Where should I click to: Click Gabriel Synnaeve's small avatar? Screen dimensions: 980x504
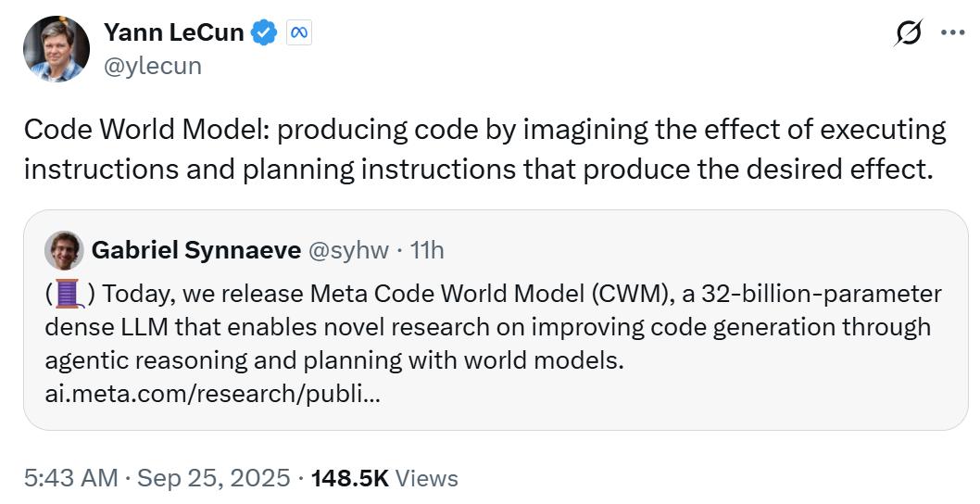(x=63, y=249)
